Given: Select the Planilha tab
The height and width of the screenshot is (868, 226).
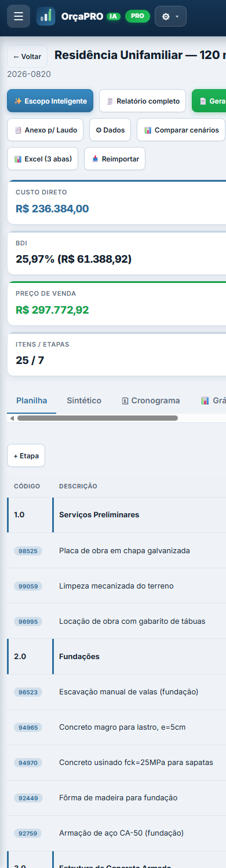Looking at the screenshot, I should pyautogui.click(x=32, y=400).
